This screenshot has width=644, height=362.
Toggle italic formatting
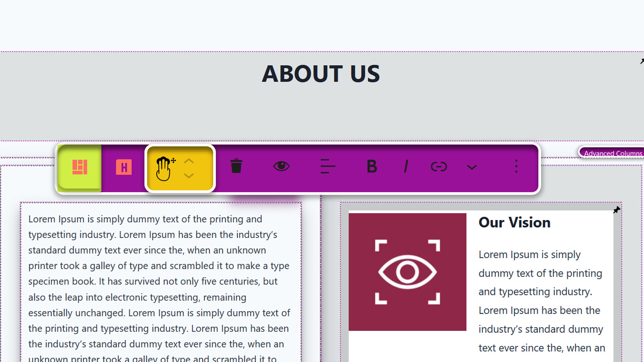[406, 166]
